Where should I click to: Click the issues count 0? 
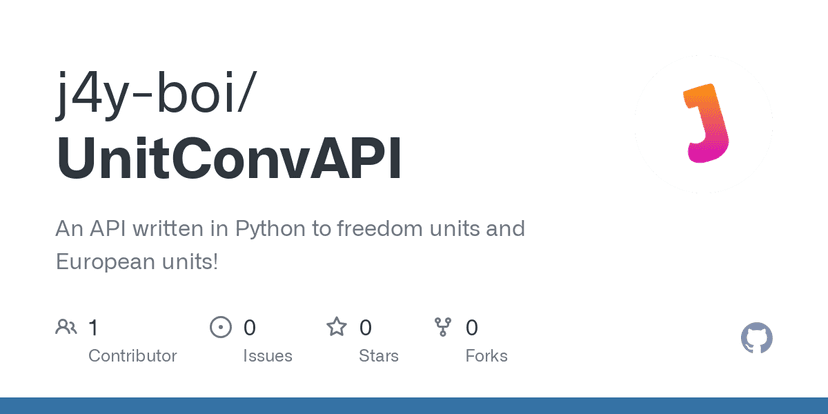tap(250, 327)
